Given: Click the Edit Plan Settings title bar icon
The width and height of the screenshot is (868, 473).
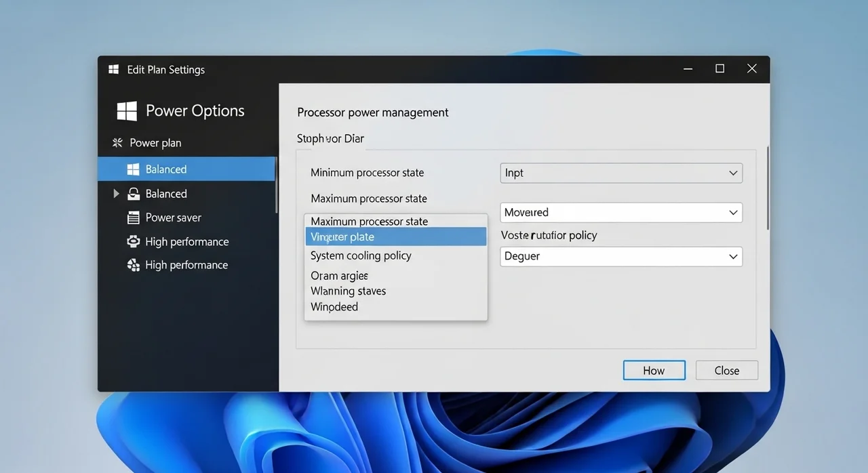Looking at the screenshot, I should (113, 70).
